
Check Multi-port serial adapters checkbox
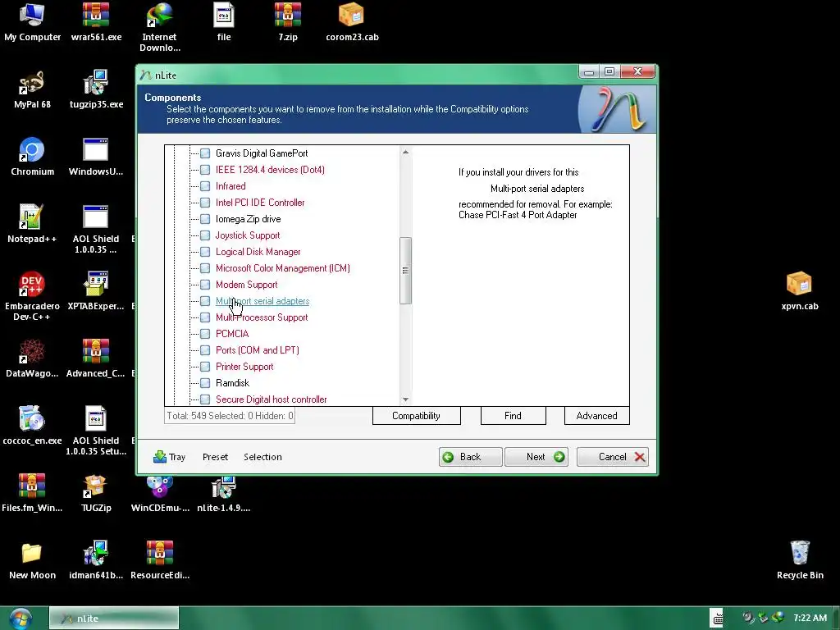[205, 301]
